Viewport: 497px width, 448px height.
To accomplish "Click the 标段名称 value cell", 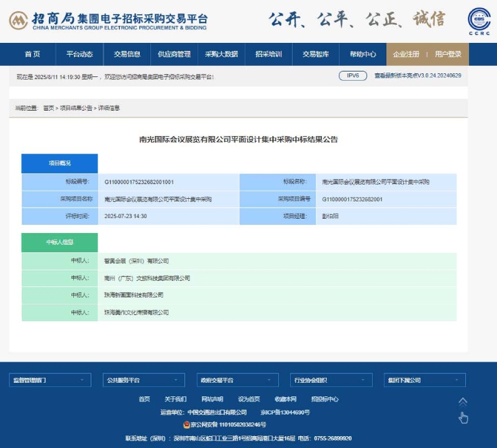I will click(386, 182).
